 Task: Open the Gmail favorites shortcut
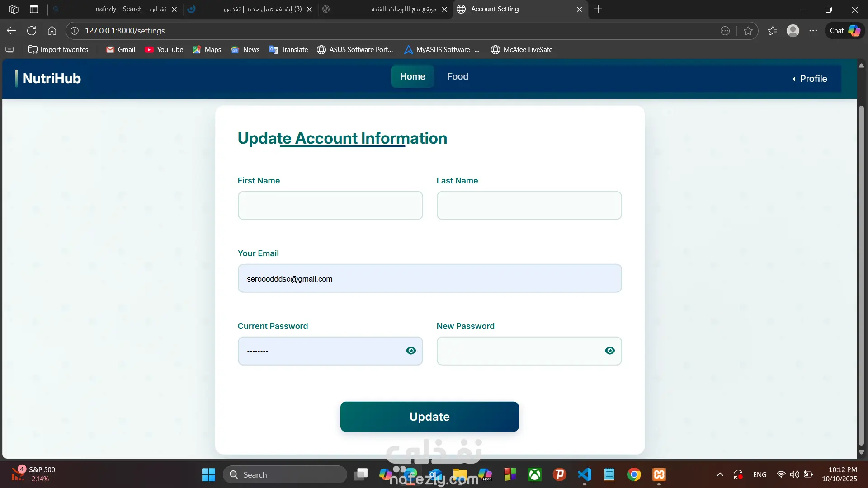point(120,50)
